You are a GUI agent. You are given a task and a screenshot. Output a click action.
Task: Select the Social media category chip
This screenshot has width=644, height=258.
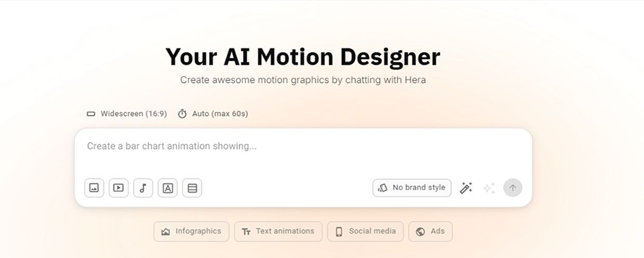coord(366,232)
